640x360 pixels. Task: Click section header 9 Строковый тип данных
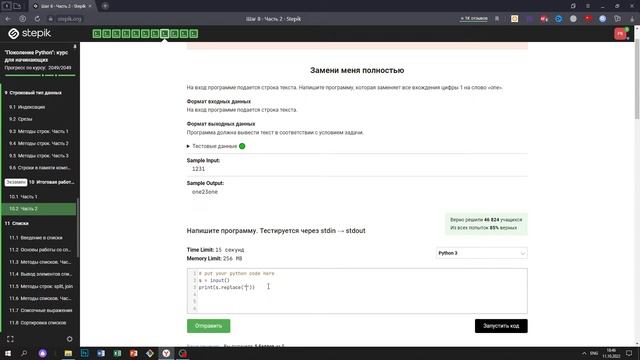coord(33,93)
